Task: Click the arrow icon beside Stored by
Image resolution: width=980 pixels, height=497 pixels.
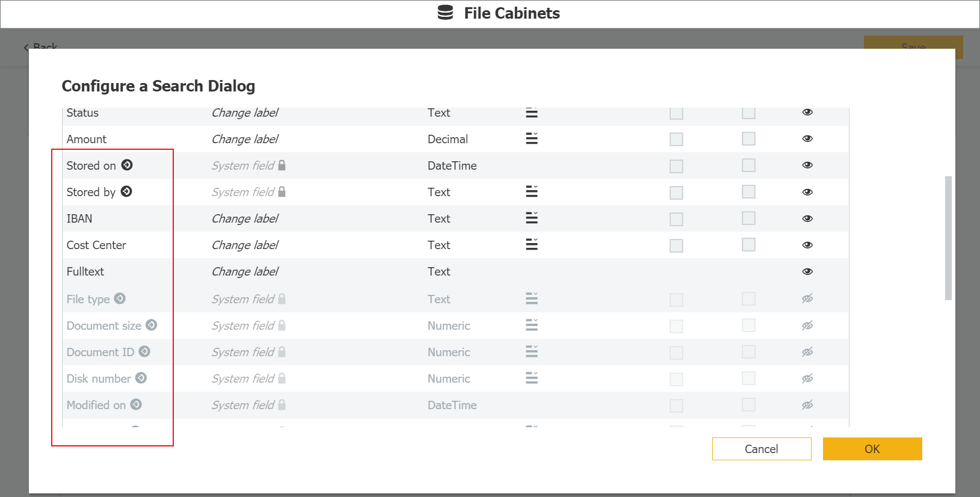Action: coord(126,191)
